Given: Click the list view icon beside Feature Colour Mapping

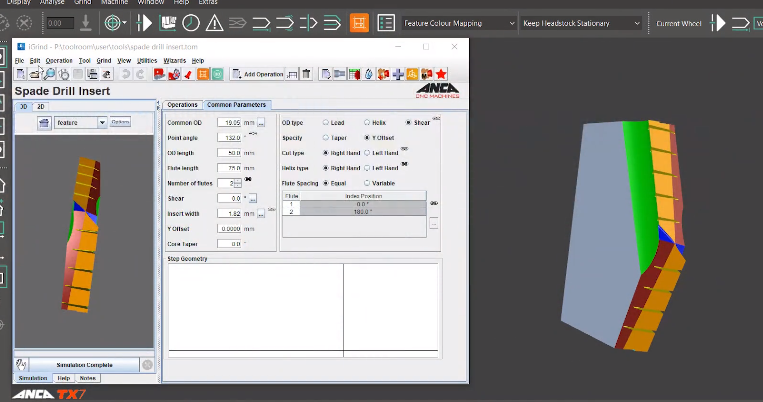Looking at the screenshot, I should click(x=386, y=23).
